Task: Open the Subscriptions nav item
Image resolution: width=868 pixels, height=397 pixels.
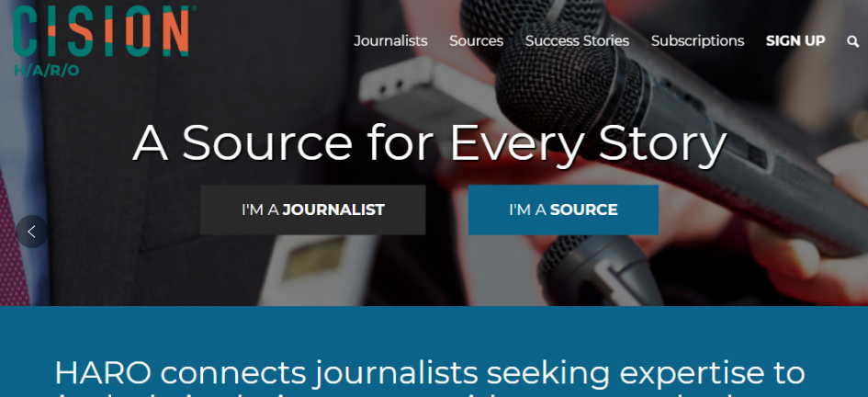Action: [697, 41]
